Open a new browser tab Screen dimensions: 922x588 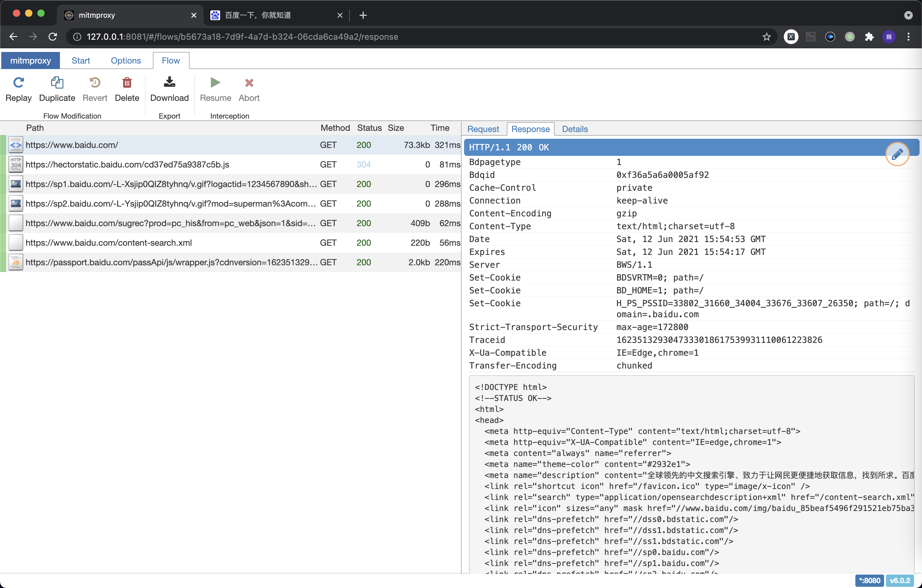[363, 15]
